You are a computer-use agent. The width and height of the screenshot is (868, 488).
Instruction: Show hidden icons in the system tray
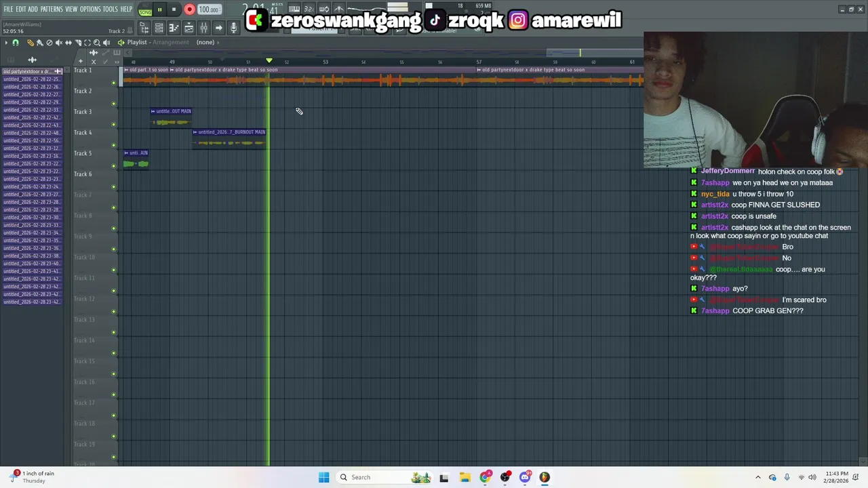coord(758,477)
